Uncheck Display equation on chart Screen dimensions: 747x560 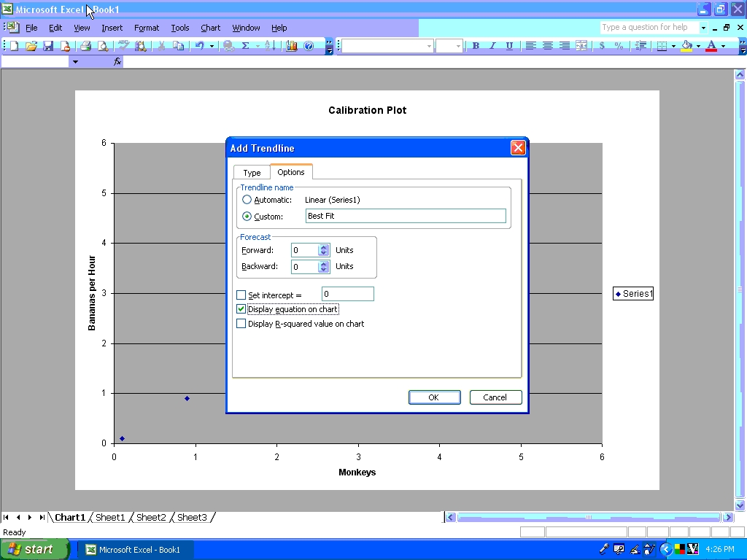[241, 309]
